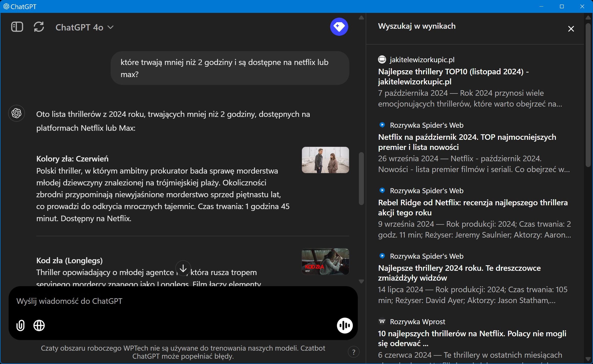Image resolution: width=593 pixels, height=364 pixels.
Task: Open the question mark help icon
Action: click(x=354, y=352)
